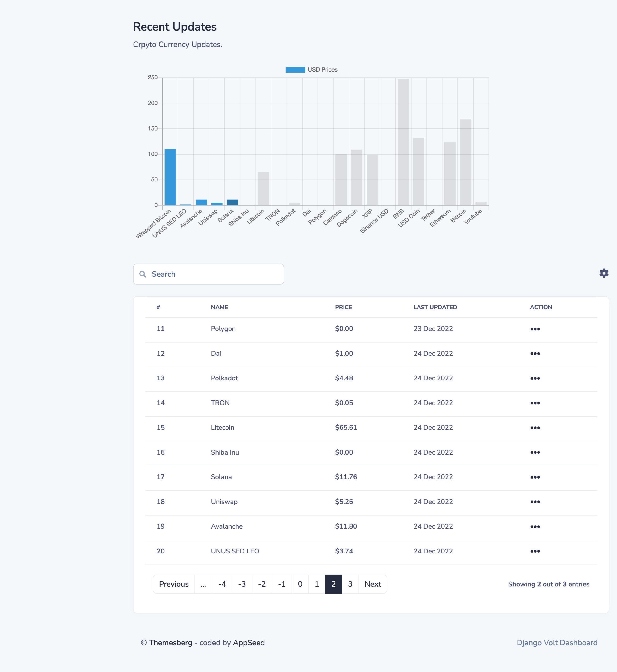This screenshot has height=672, width=617.
Task: Click the search magnifier icon
Action: point(143,274)
